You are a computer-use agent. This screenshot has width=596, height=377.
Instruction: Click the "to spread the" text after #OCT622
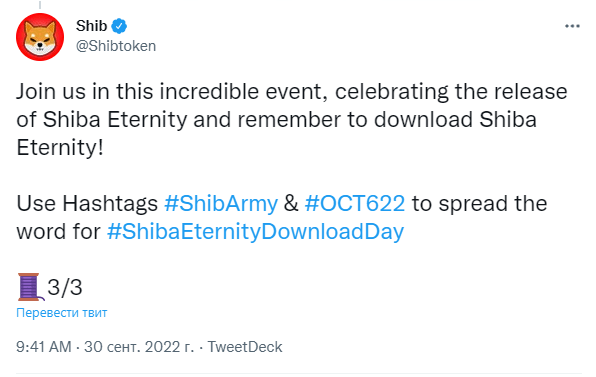pyautogui.click(x=480, y=203)
